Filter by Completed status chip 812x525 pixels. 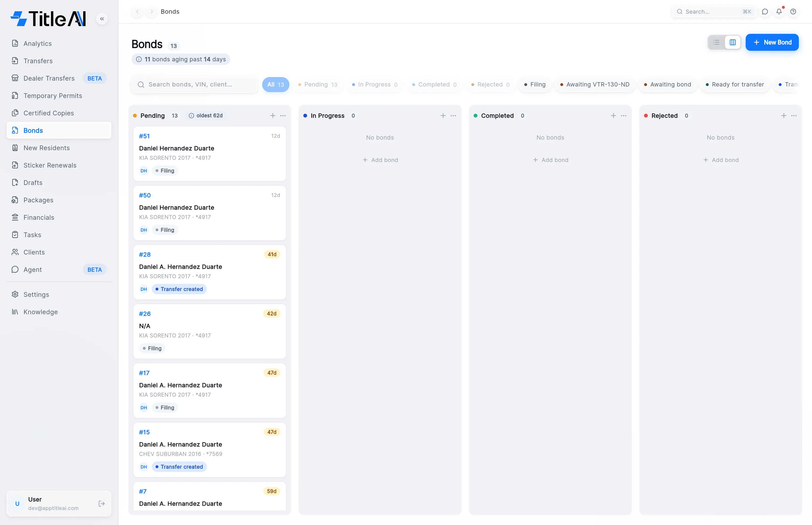(x=434, y=85)
